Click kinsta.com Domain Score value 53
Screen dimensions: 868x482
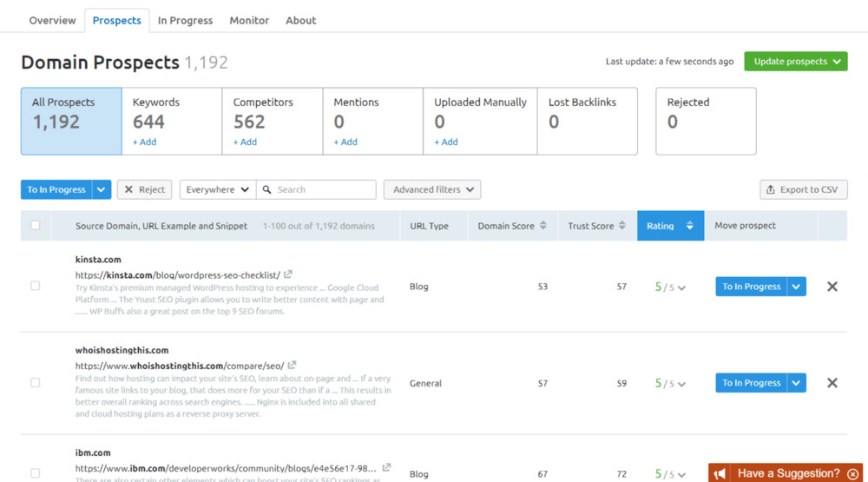pyautogui.click(x=542, y=287)
